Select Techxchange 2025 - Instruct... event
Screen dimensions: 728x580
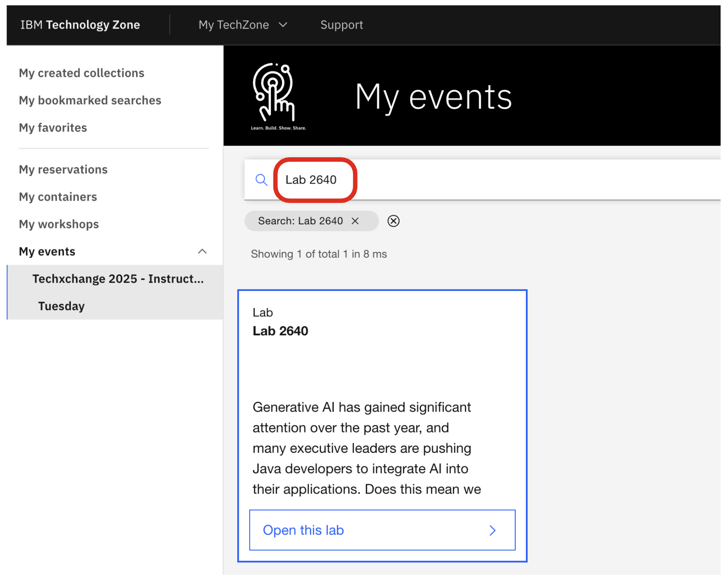[117, 279]
